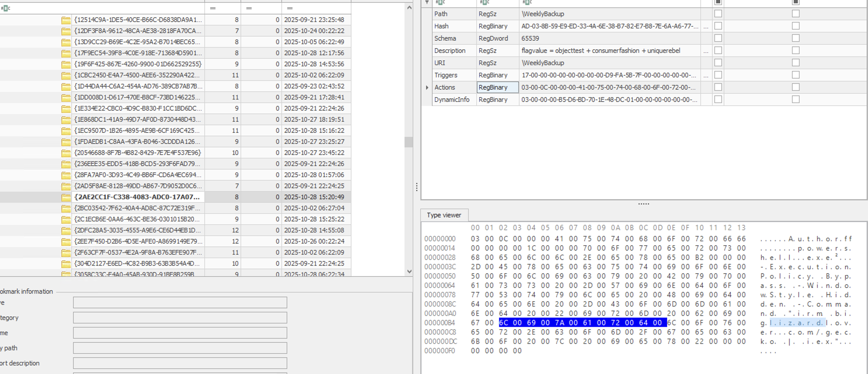
Task: Click folder icon of {2AE2CC1F-C338-4083 key
Action: click(x=66, y=197)
